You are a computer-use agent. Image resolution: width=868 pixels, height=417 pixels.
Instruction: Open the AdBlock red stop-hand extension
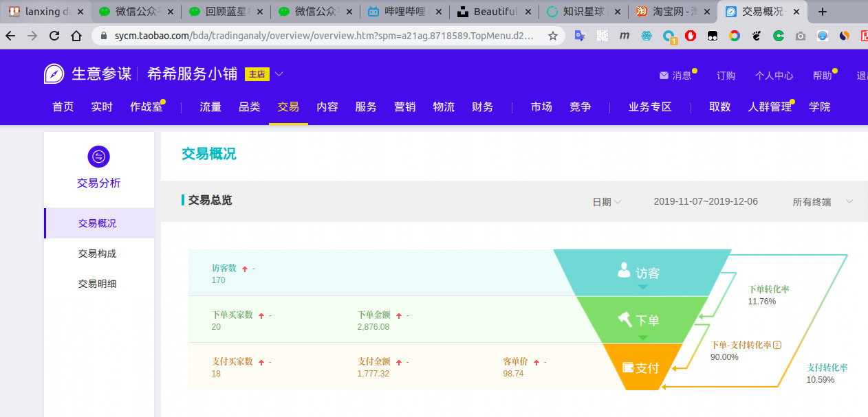[x=691, y=36]
